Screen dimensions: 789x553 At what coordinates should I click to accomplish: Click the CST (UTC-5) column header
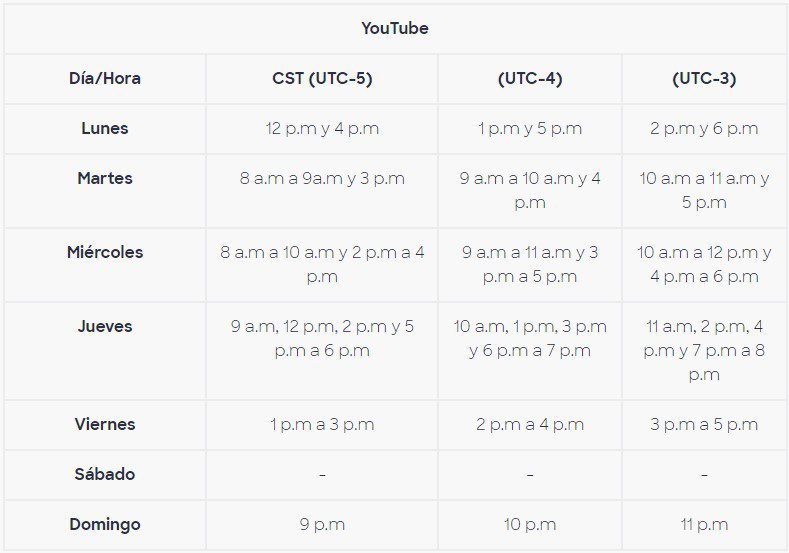tap(322, 79)
